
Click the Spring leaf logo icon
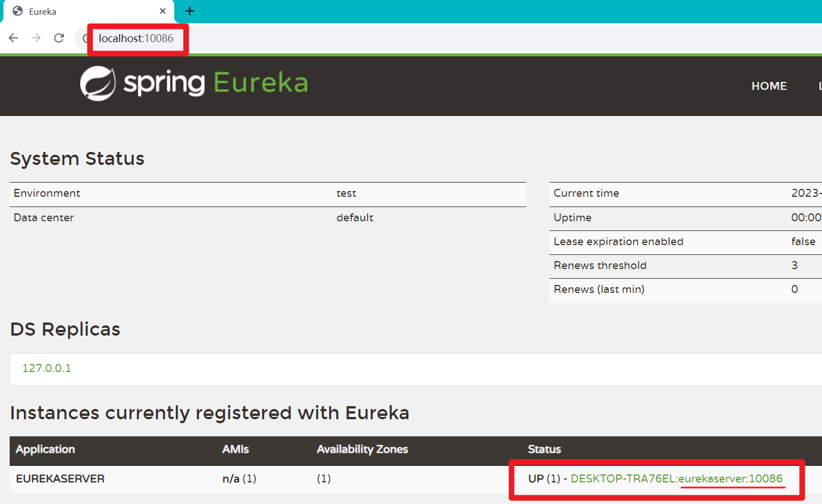point(98,84)
